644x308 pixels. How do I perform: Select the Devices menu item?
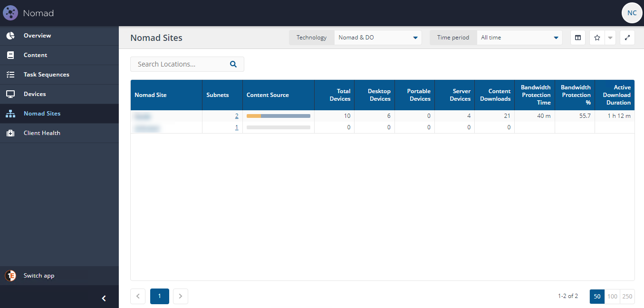[x=59, y=94]
